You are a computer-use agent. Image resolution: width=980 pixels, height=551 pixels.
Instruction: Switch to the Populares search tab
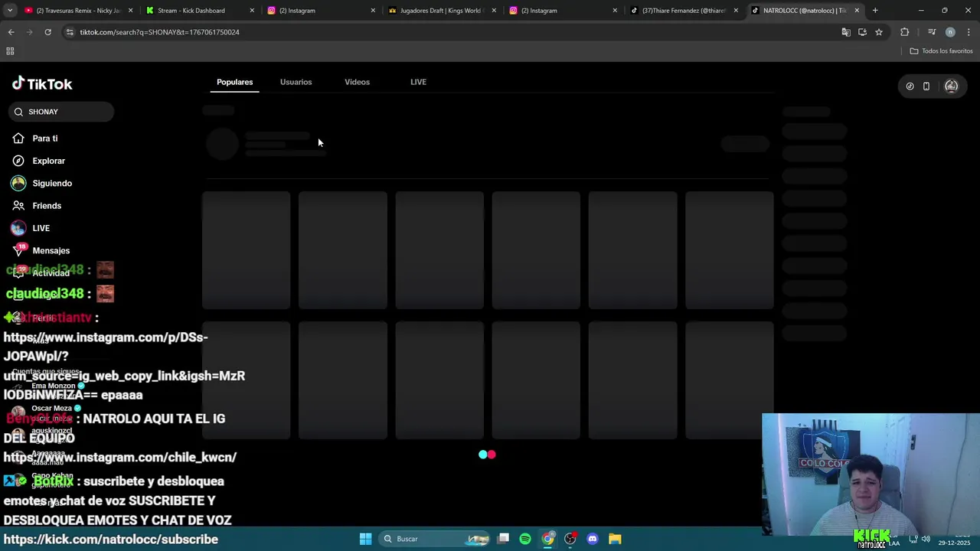(x=234, y=82)
